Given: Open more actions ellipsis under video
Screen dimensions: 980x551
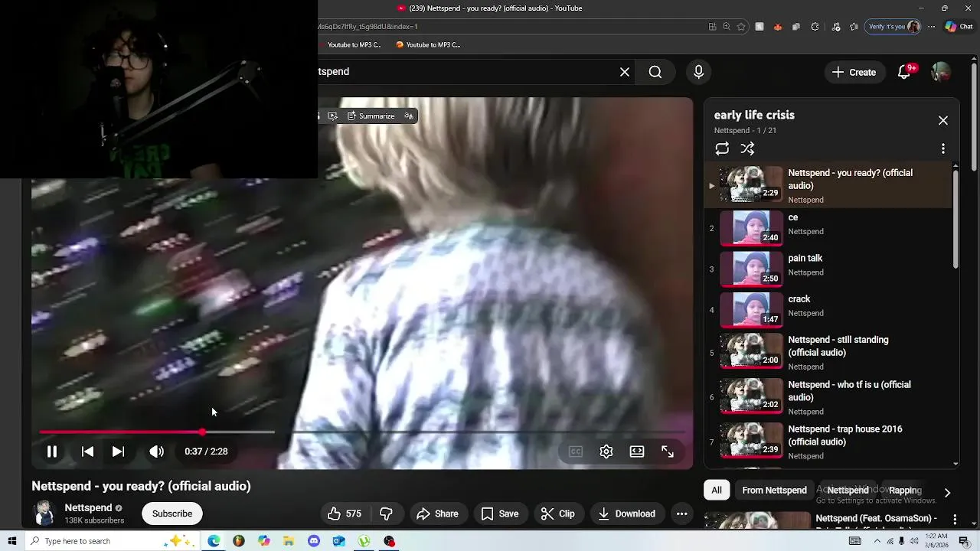Looking at the screenshot, I should pyautogui.click(x=681, y=514).
